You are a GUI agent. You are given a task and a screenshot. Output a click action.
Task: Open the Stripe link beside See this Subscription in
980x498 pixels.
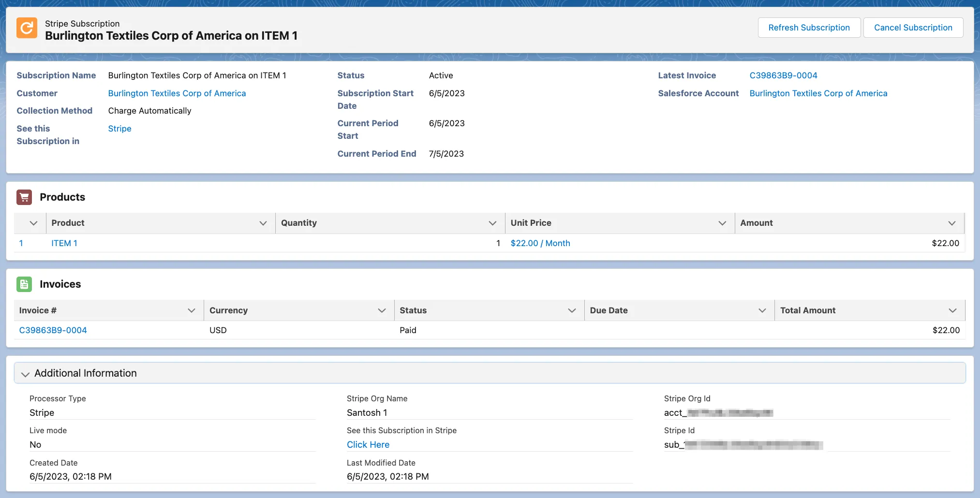coord(119,129)
